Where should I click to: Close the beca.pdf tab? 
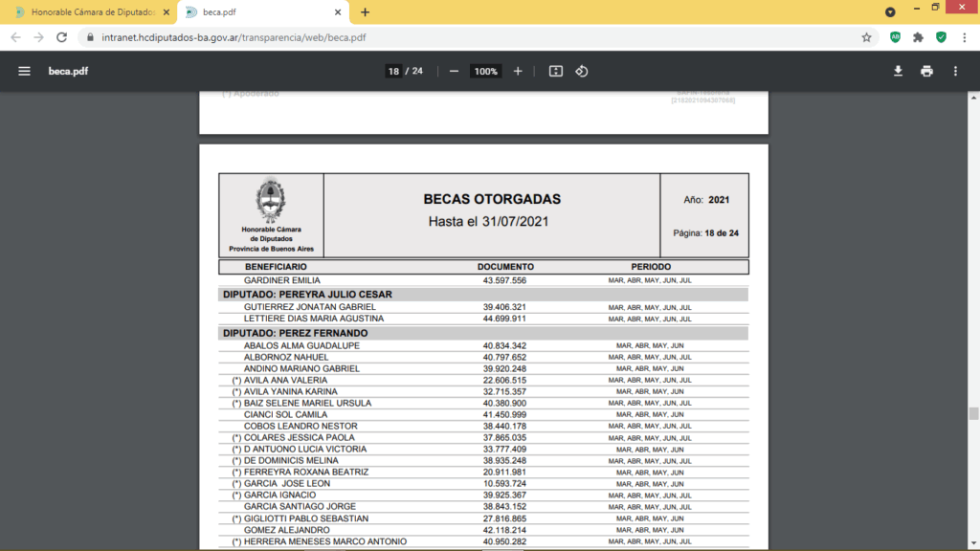click(338, 11)
